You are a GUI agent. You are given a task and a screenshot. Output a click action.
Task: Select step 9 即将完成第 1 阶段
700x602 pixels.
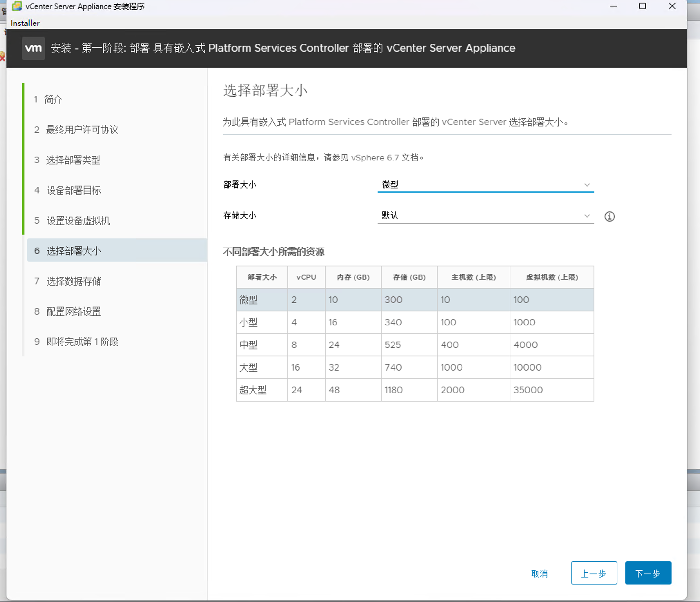tap(76, 342)
